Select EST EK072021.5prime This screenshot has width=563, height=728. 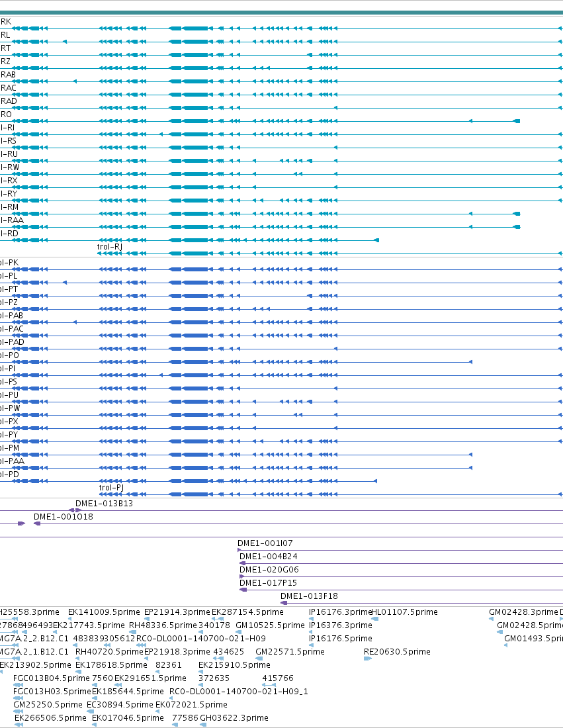191,705
